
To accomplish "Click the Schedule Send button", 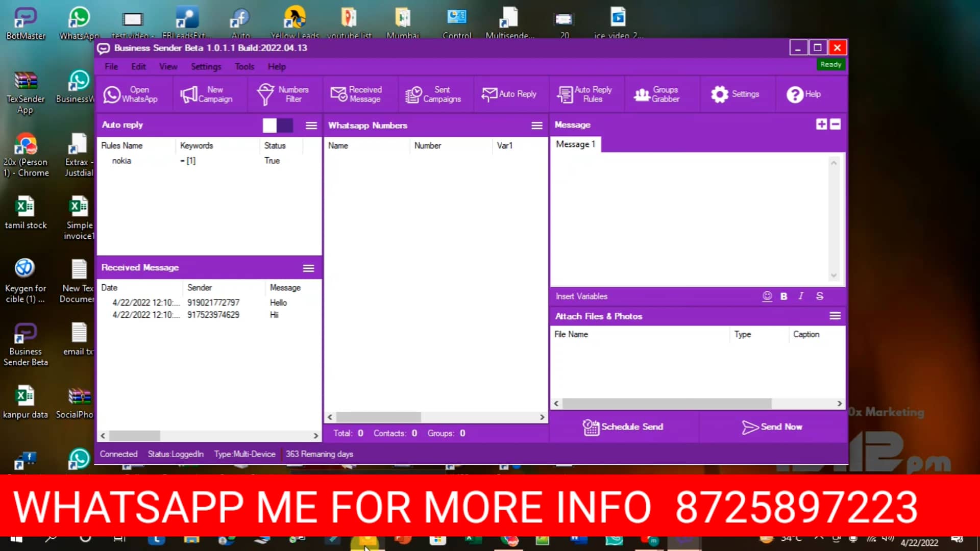I will click(623, 427).
